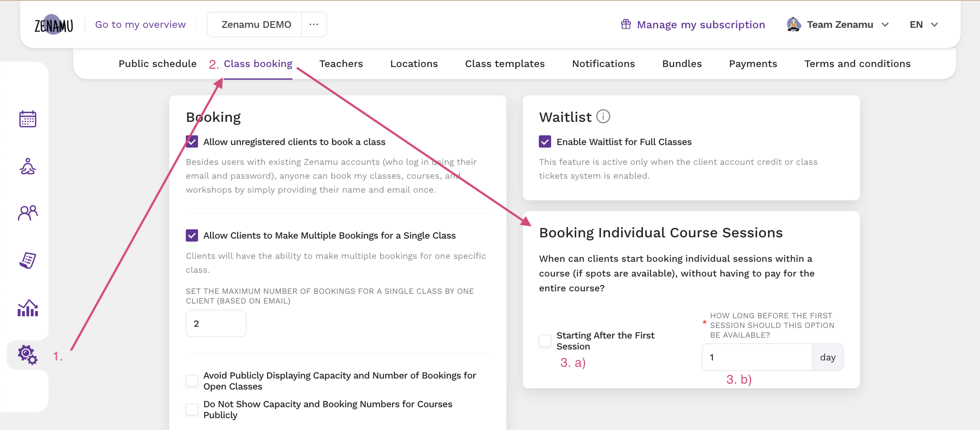Open the statistics chart sidebar icon
This screenshot has height=430, width=980.
(28, 308)
